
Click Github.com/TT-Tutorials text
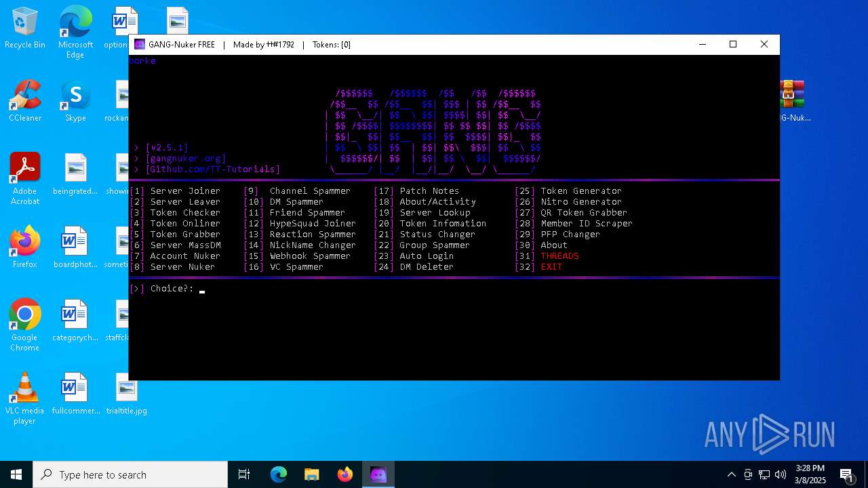coord(212,169)
